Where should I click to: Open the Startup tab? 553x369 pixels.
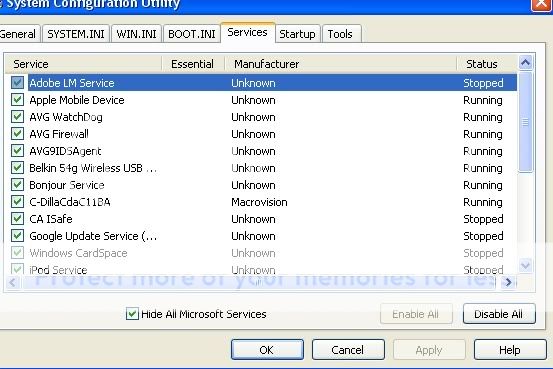pyautogui.click(x=297, y=34)
